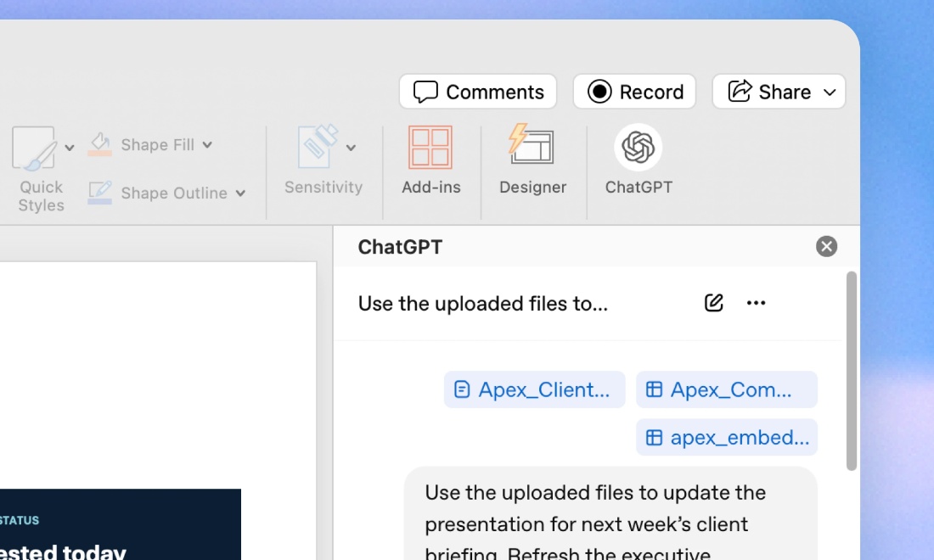The image size is (934, 560).
Task: Start a recording with Record button
Action: click(634, 92)
